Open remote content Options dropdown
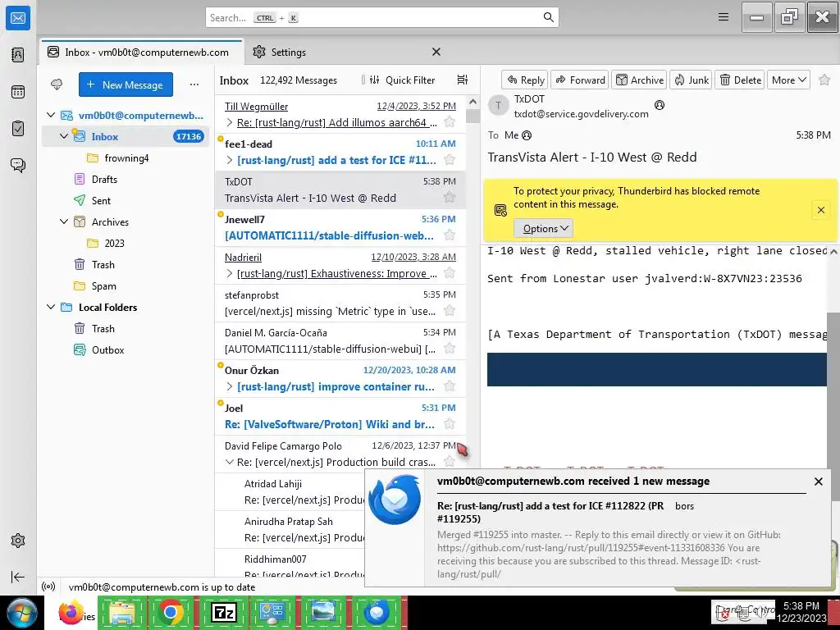This screenshot has width=840, height=630. click(x=543, y=229)
